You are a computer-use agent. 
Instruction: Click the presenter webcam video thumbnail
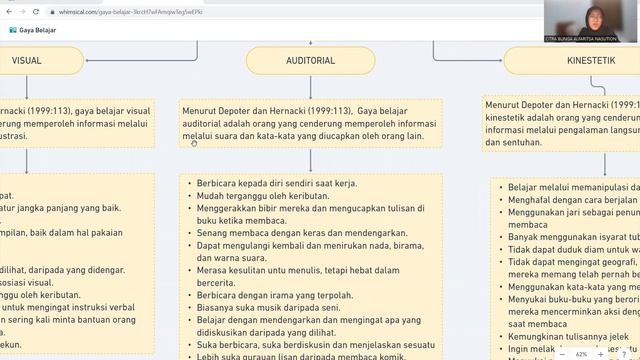[x=590, y=21]
